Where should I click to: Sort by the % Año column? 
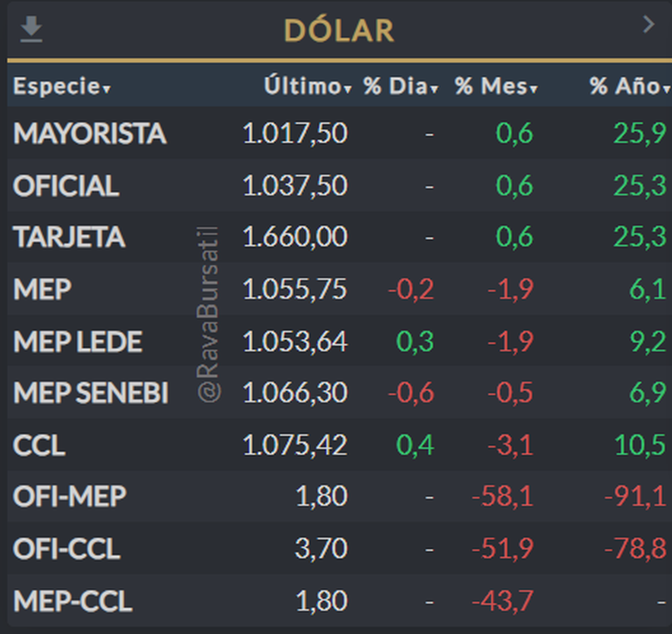point(629,87)
